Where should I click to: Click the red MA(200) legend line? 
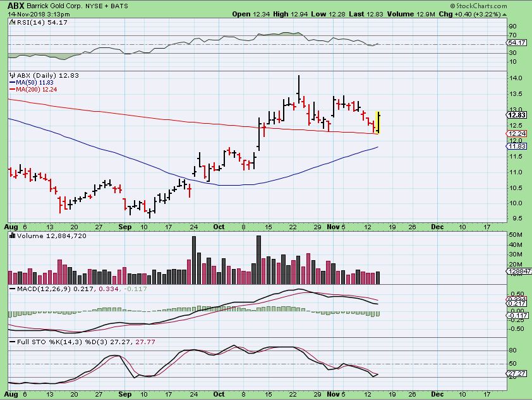coord(13,90)
